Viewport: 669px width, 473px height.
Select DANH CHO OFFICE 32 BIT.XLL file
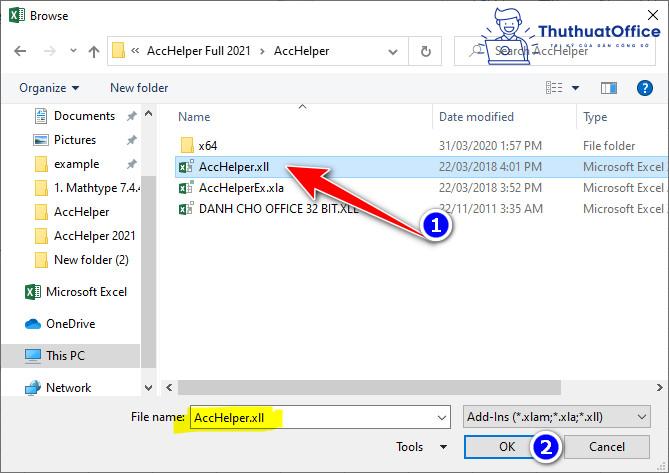coord(278,209)
